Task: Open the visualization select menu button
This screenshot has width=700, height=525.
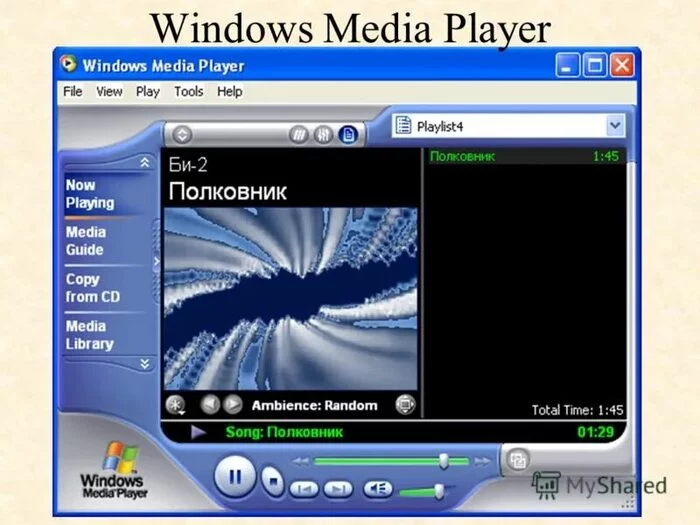Action: (175, 405)
